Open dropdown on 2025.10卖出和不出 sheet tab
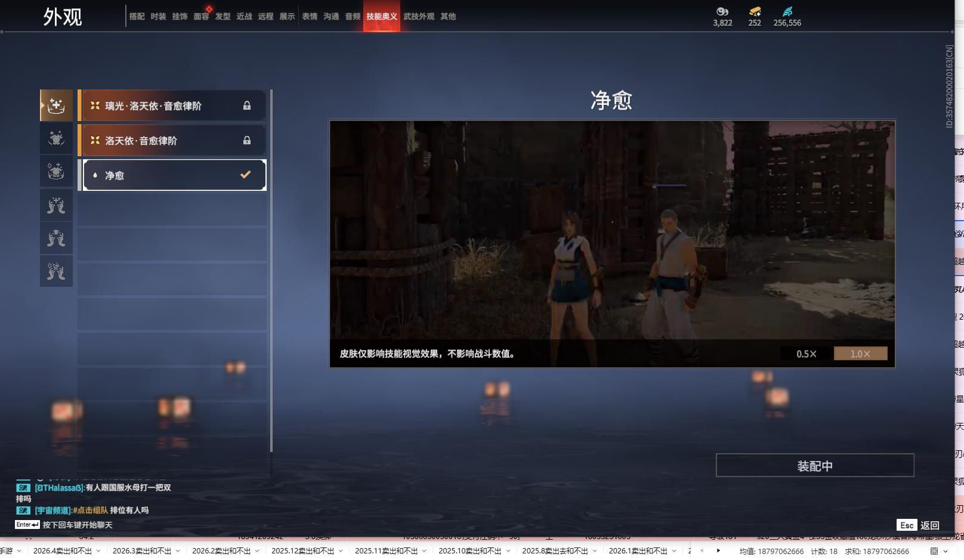Image resolution: width=964 pixels, height=560 pixels. (508, 551)
